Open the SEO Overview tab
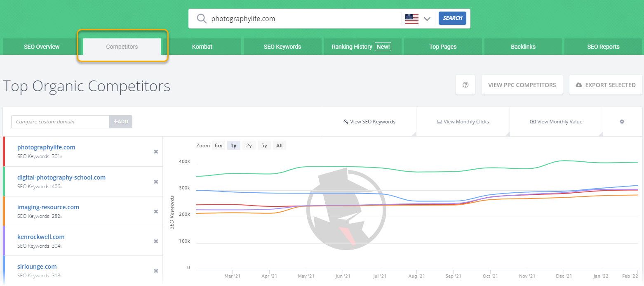 42,47
